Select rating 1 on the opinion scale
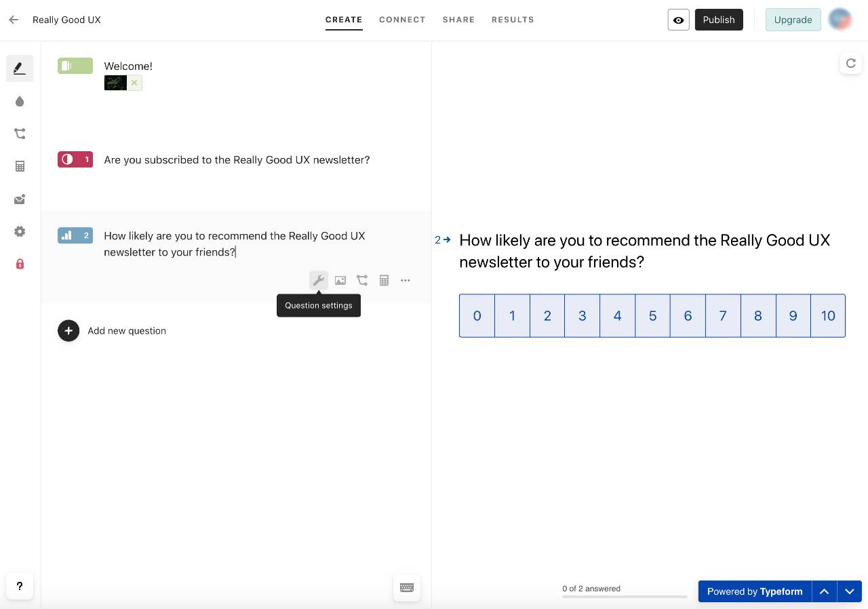The image size is (868, 609). [512, 315]
